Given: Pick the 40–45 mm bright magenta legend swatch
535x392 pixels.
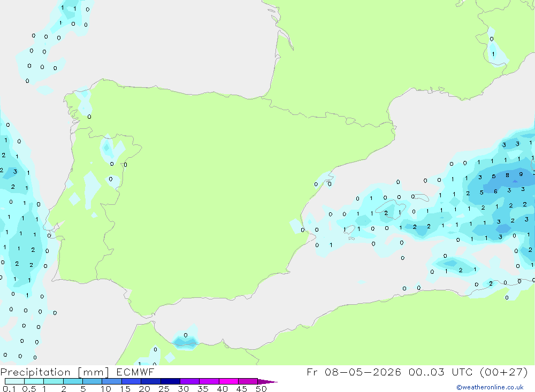Looking at the screenshot, I should click(x=228, y=381).
